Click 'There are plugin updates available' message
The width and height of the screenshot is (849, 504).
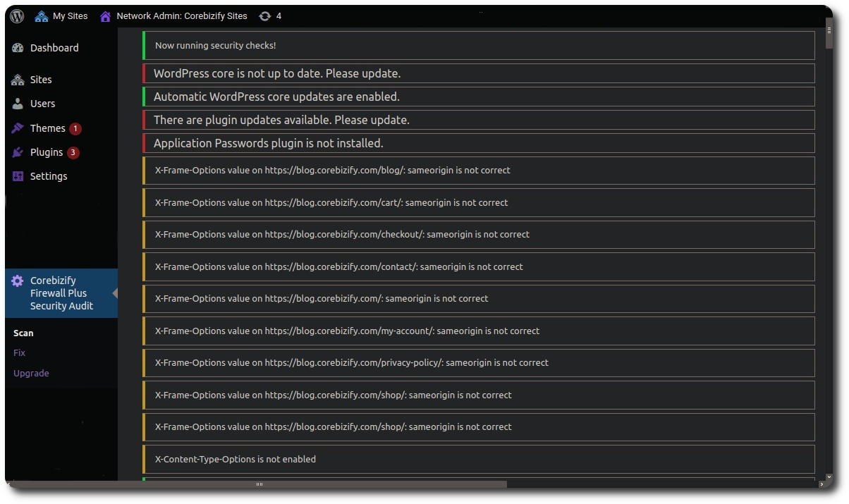click(479, 120)
